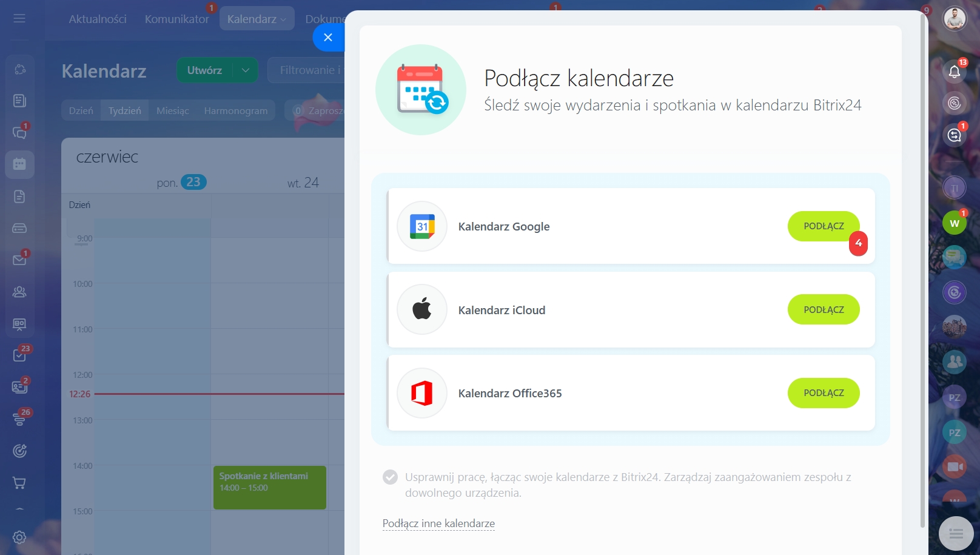Open notifications bell icon
The width and height of the screenshot is (980, 555).
[x=955, y=72]
